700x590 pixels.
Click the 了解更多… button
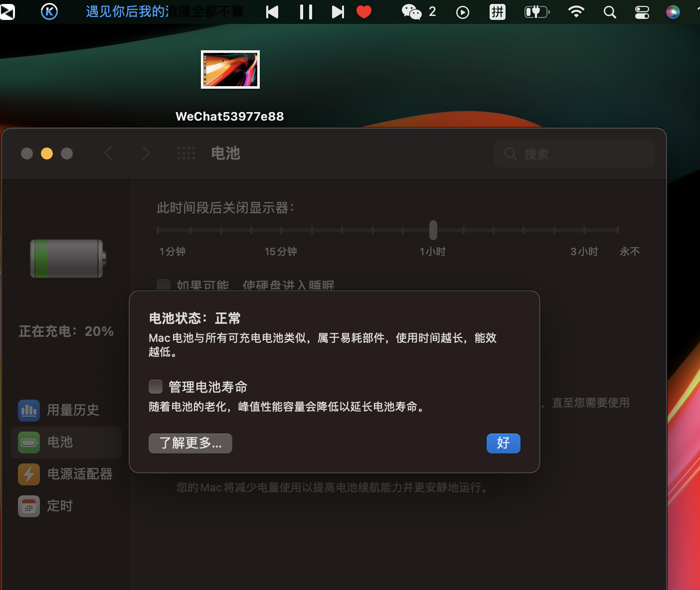coord(190,443)
